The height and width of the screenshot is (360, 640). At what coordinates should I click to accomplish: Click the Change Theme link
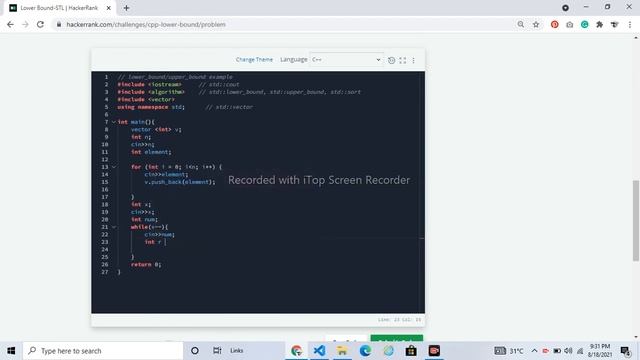(x=254, y=60)
